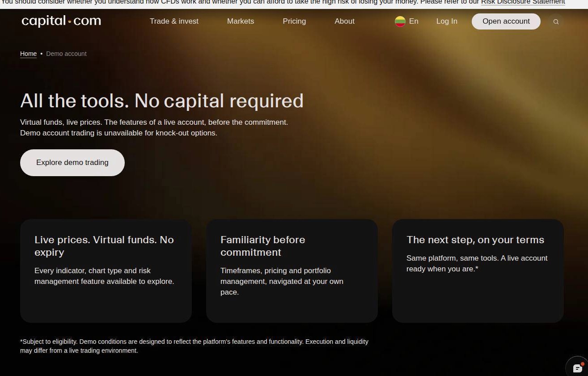Go to the Home breadcrumb
Image resolution: width=588 pixels, height=376 pixels.
click(x=28, y=54)
